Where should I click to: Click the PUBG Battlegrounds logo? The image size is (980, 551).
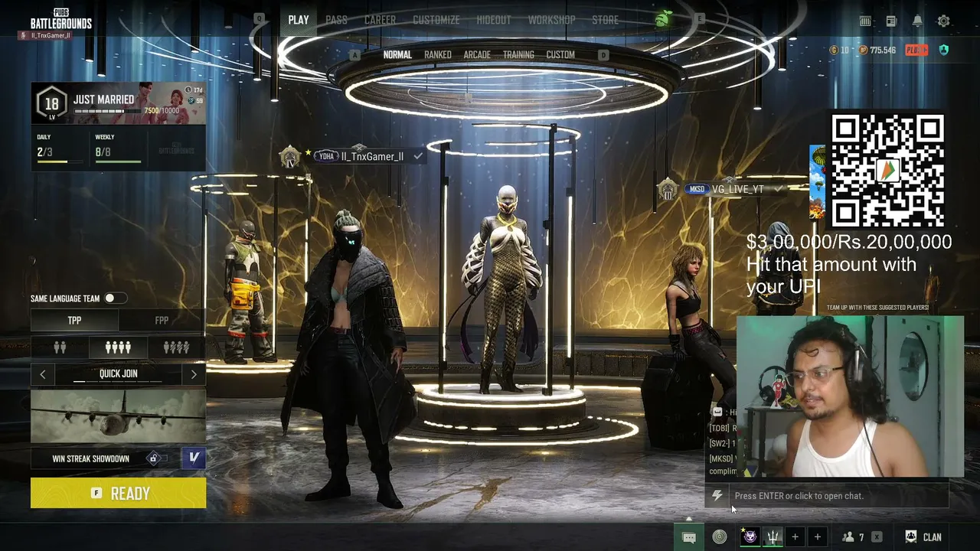(61, 20)
